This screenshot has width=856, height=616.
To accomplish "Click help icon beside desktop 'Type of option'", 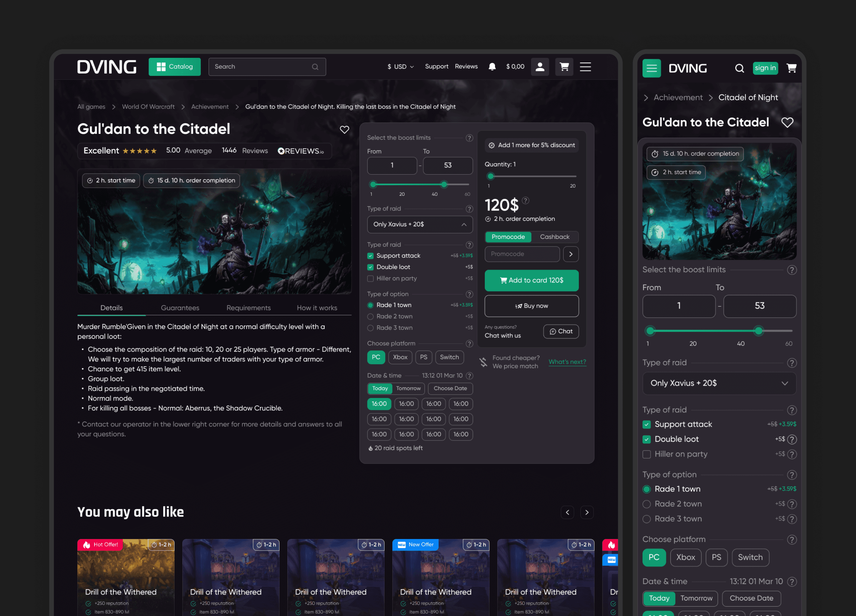I will tap(469, 294).
